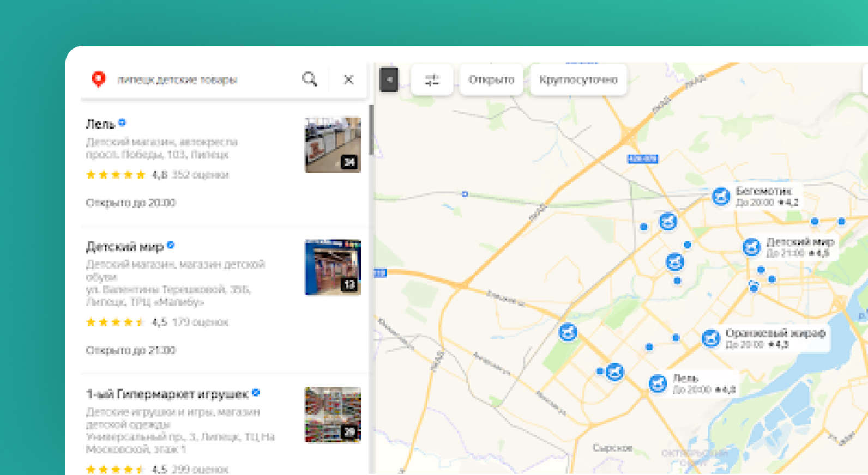Open the Детский мир listing title
The width and height of the screenshot is (868, 475).
pyautogui.click(x=125, y=247)
